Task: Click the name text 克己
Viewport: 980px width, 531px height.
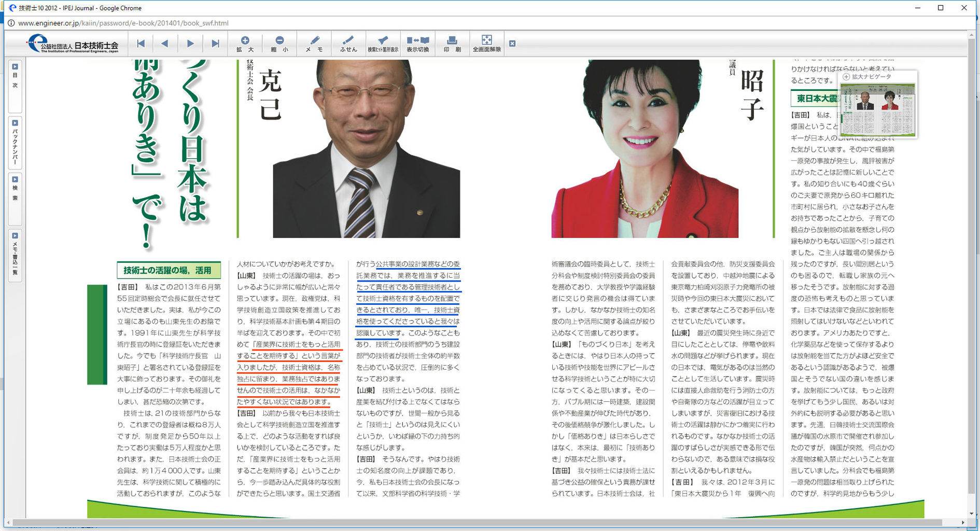Action: [x=270, y=94]
